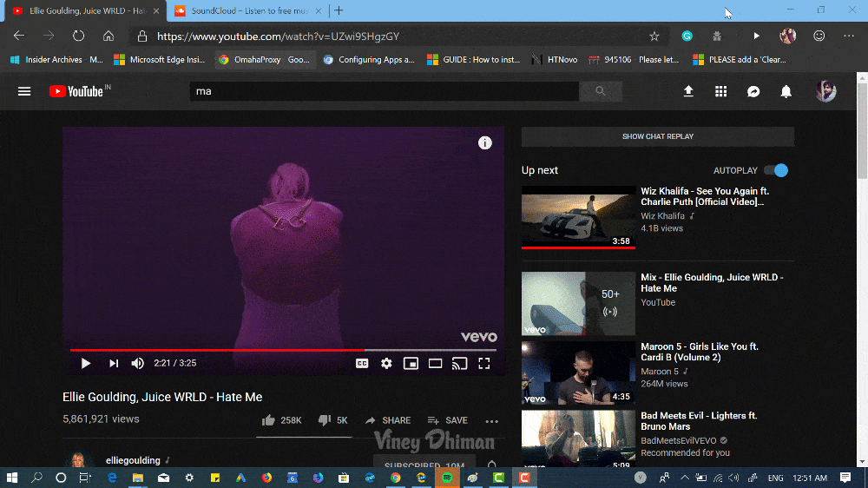Add page to favorites star
The width and height of the screenshot is (868, 488).
click(x=654, y=36)
